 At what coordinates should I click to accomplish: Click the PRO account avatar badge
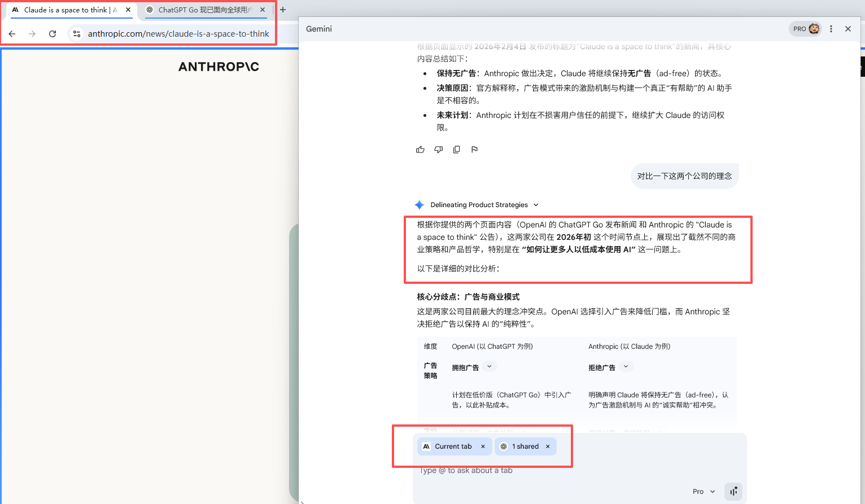click(x=806, y=29)
